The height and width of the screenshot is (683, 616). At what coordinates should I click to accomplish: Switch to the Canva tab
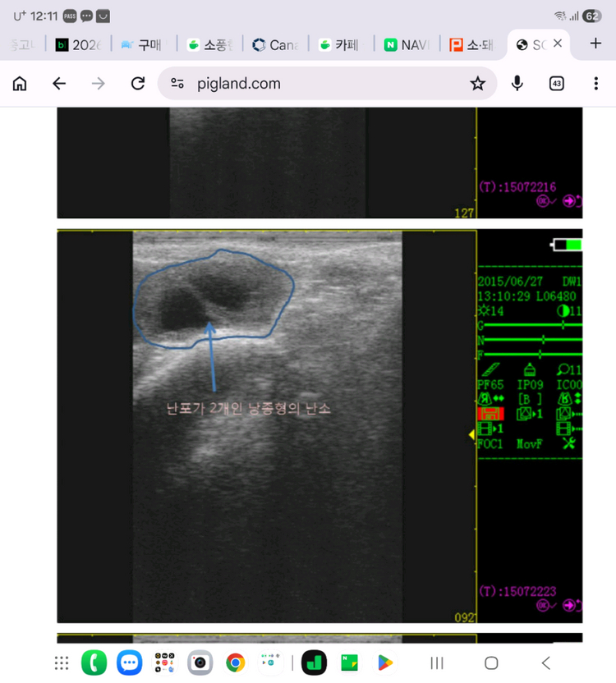pyautogui.click(x=276, y=44)
